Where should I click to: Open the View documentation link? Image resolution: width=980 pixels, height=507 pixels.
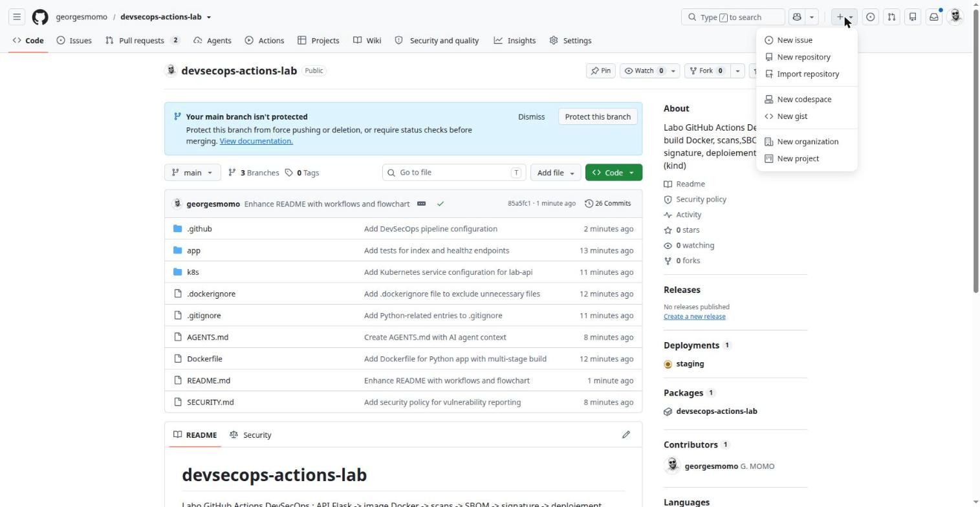pyautogui.click(x=256, y=141)
